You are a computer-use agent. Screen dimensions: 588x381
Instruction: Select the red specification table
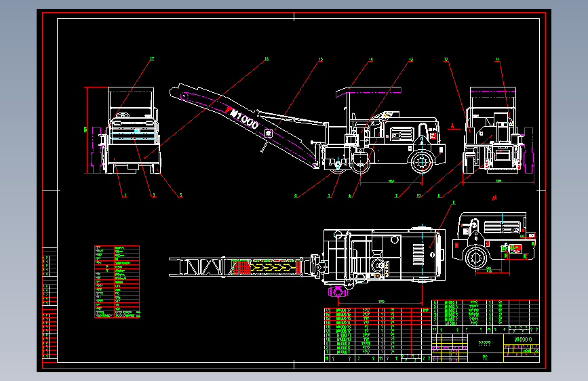point(117,281)
